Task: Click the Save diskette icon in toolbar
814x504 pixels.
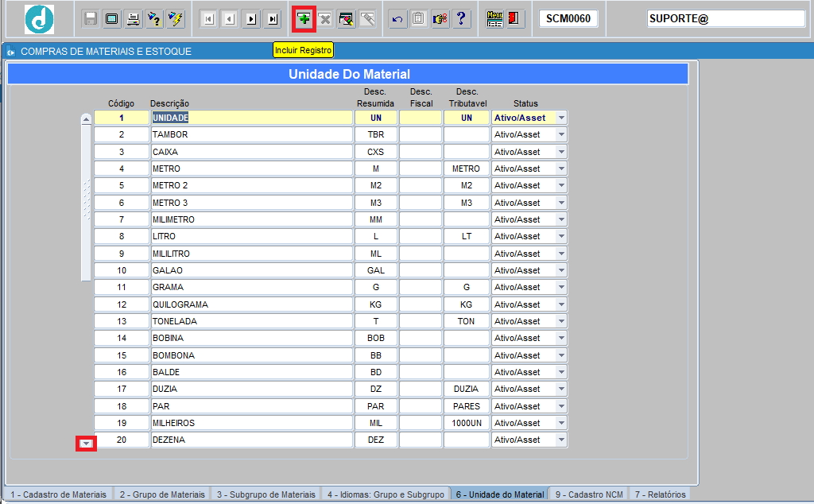Action: point(91,19)
